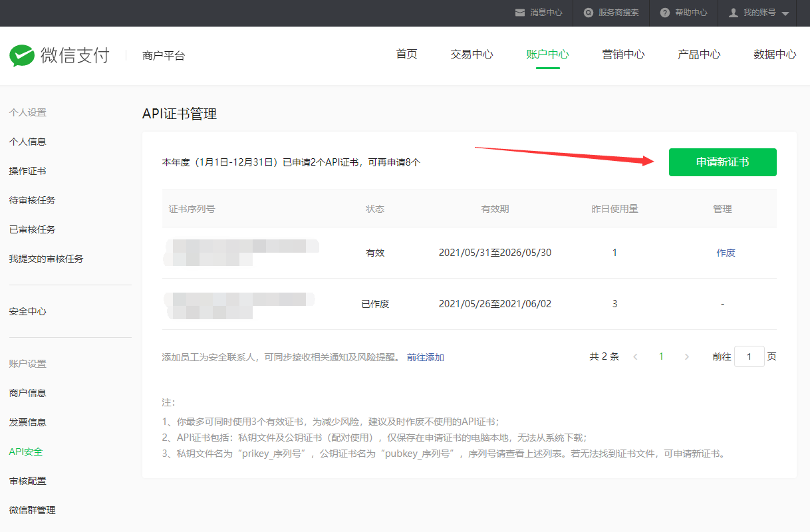Click the question mark icon beside 帮助中心

[x=665, y=13]
